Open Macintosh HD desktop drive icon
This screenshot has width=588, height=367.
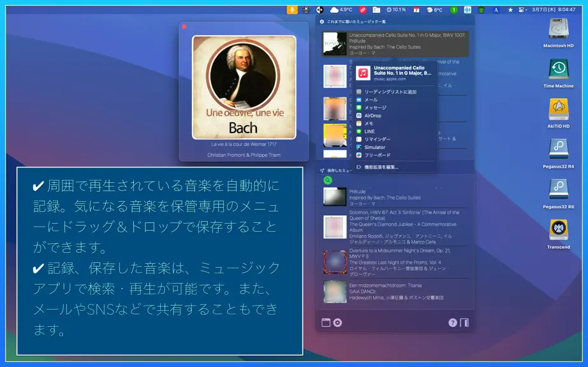(559, 32)
